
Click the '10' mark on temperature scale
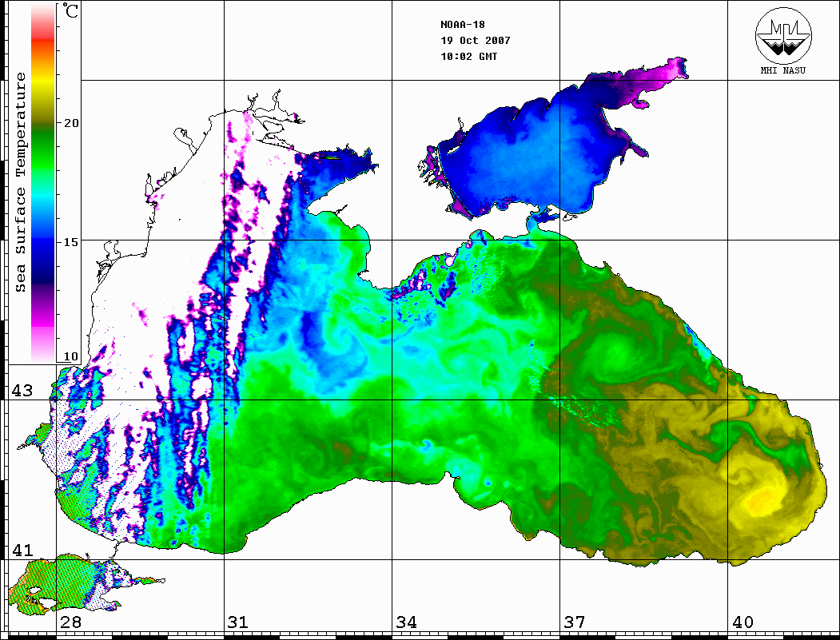71,356
